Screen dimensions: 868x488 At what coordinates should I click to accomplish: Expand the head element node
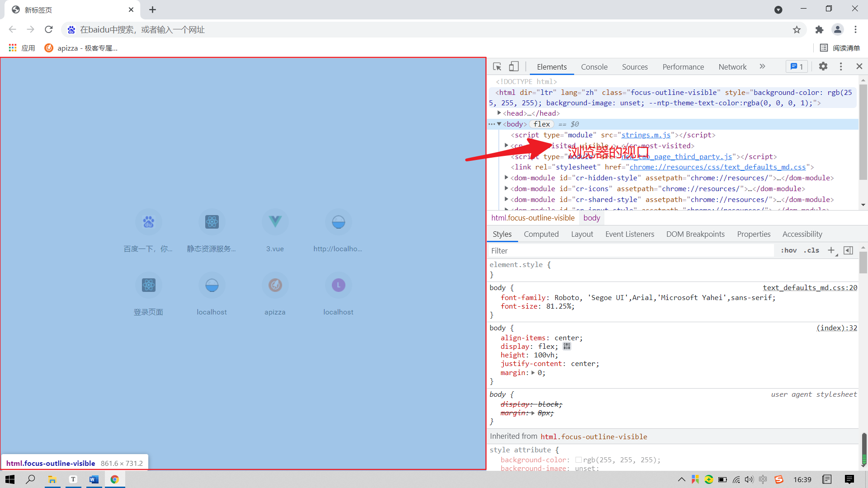pyautogui.click(x=499, y=113)
